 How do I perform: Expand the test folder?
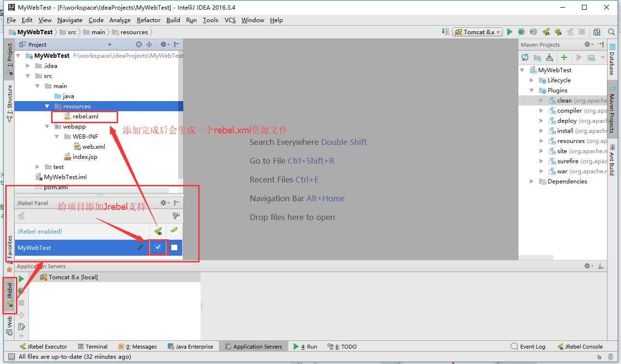coord(38,167)
